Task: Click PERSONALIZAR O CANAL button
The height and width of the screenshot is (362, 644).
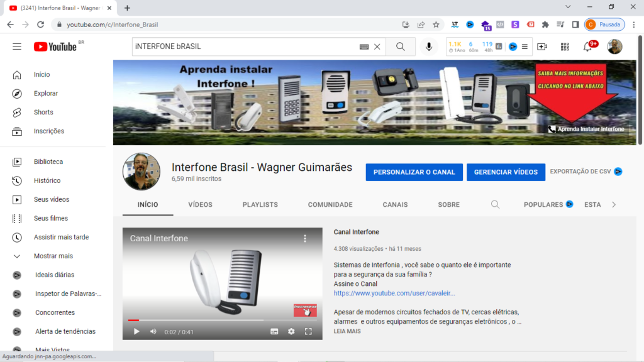Action: [x=414, y=172]
